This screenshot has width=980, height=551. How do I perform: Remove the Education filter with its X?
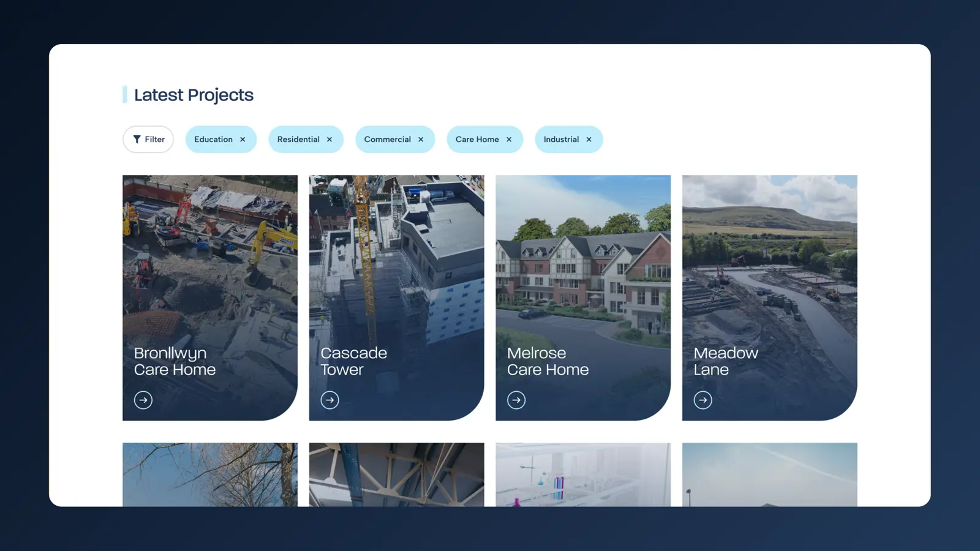pyautogui.click(x=243, y=140)
